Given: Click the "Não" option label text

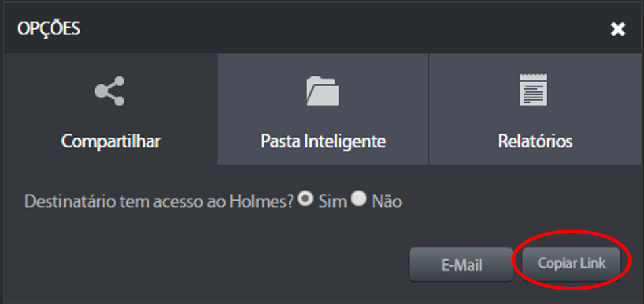Looking at the screenshot, I should [387, 202].
